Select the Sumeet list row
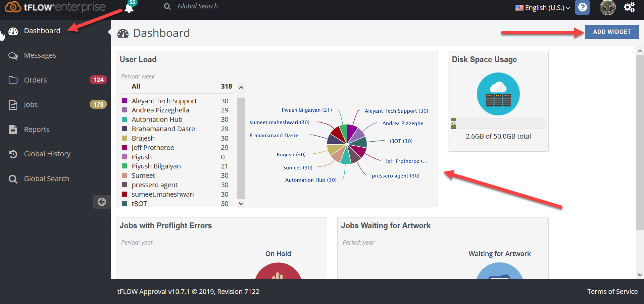This screenshot has height=304, width=644. [x=178, y=175]
